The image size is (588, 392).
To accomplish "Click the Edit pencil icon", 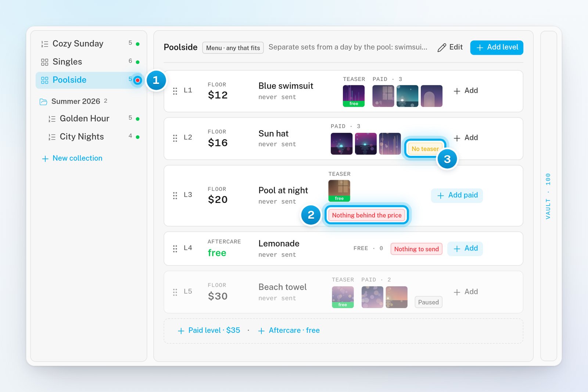I will click(442, 48).
